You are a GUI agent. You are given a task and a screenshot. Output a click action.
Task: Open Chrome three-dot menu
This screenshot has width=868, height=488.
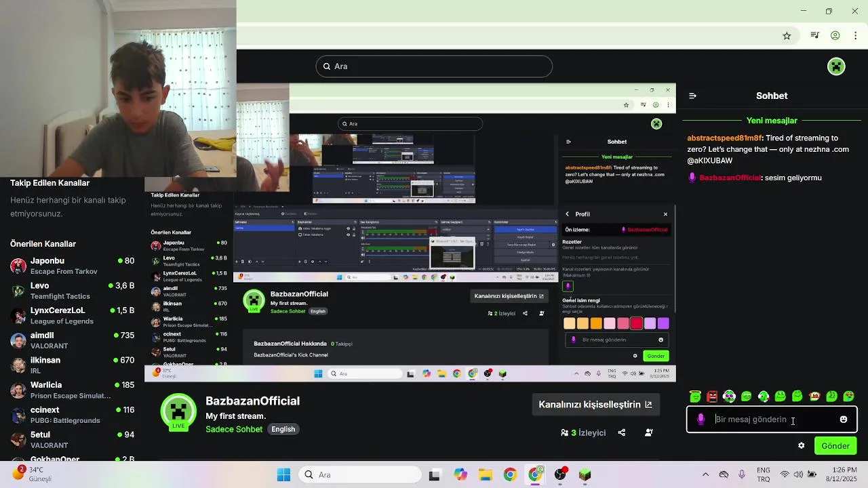[856, 36]
